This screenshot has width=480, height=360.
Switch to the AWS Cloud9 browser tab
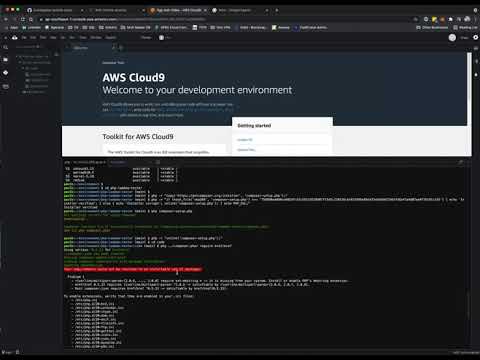pyautogui.click(x=178, y=10)
